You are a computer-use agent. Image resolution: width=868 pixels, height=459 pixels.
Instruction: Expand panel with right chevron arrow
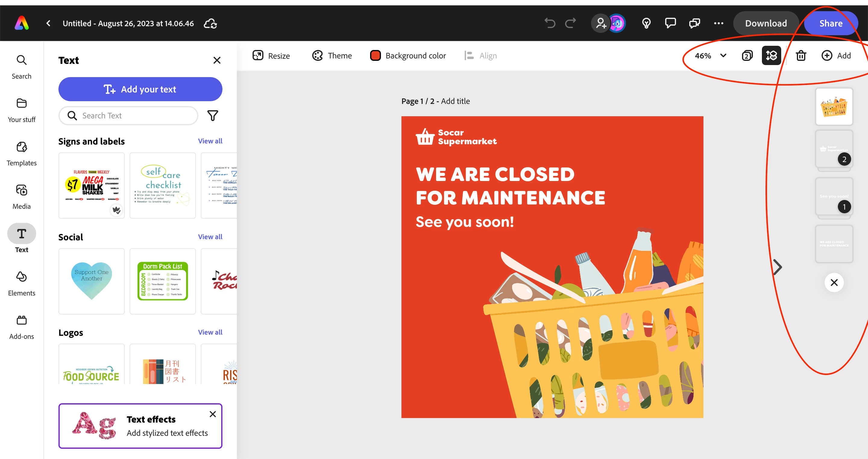tap(778, 267)
